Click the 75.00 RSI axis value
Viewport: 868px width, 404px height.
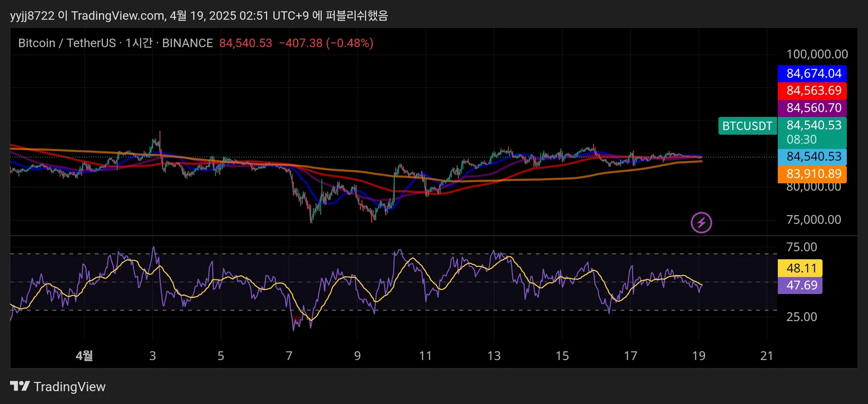[802, 247]
